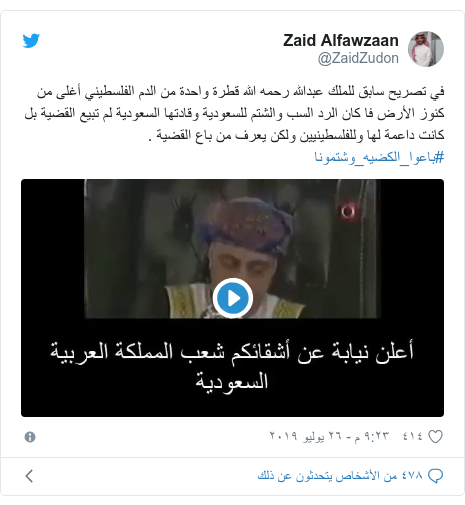Click the red channel logo watermark in video

point(347,211)
